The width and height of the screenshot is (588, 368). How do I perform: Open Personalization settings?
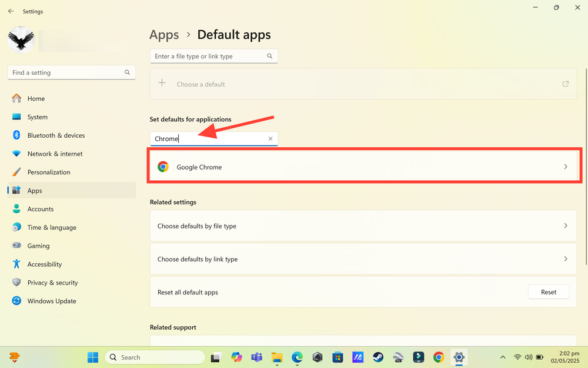point(72,172)
